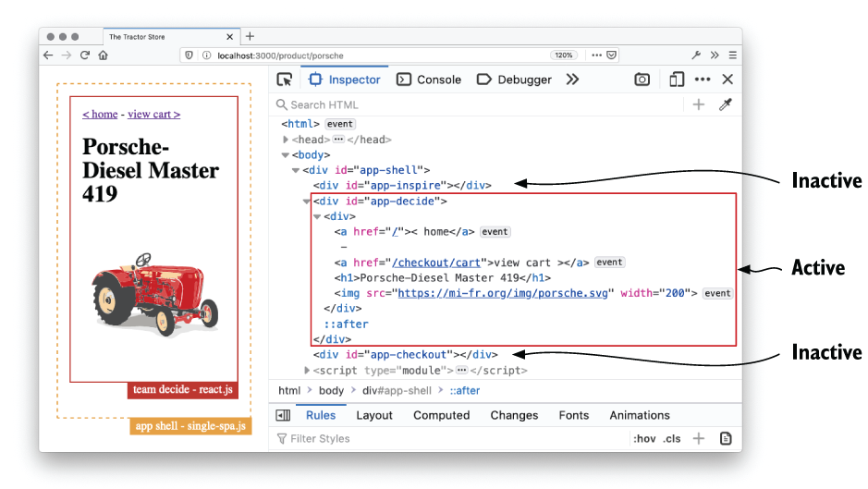Expand the head element node
The image size is (868, 489).
[x=287, y=140]
